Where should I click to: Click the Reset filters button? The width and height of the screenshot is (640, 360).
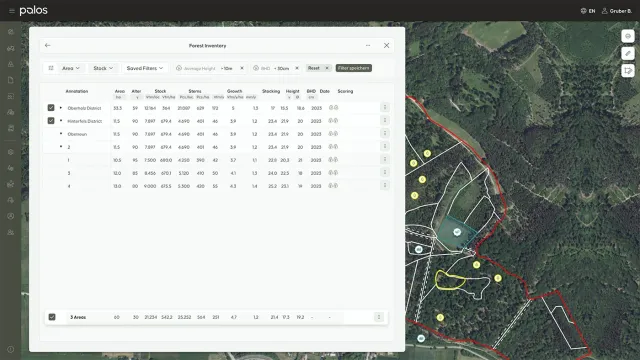click(x=314, y=68)
